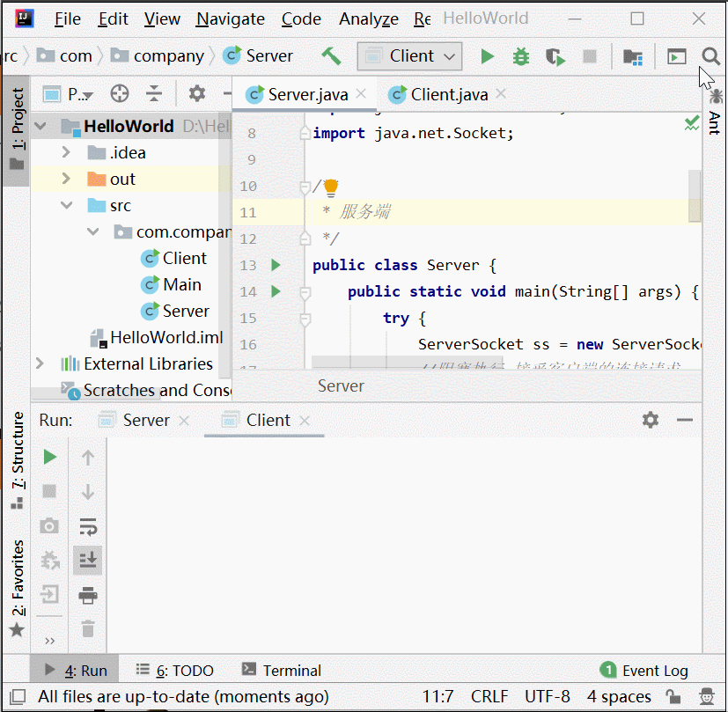Select HelloWorld.iml file

(157, 337)
